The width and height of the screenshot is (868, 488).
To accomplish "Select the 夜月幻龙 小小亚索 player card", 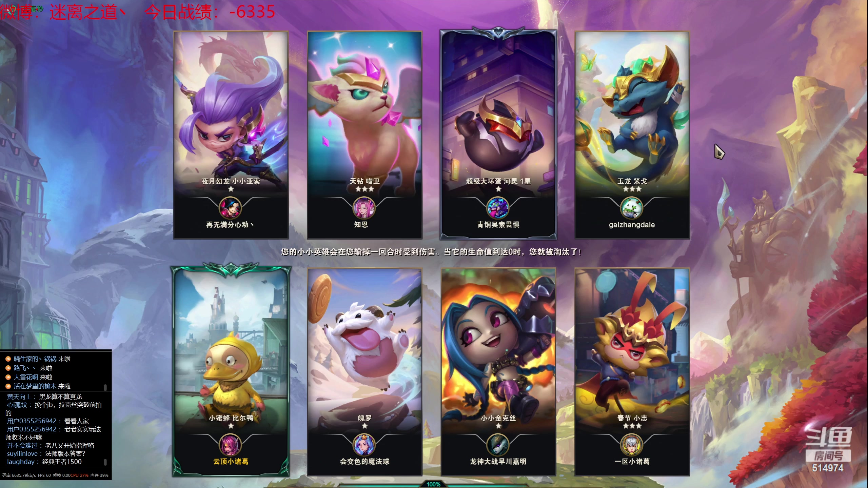I will (x=231, y=135).
